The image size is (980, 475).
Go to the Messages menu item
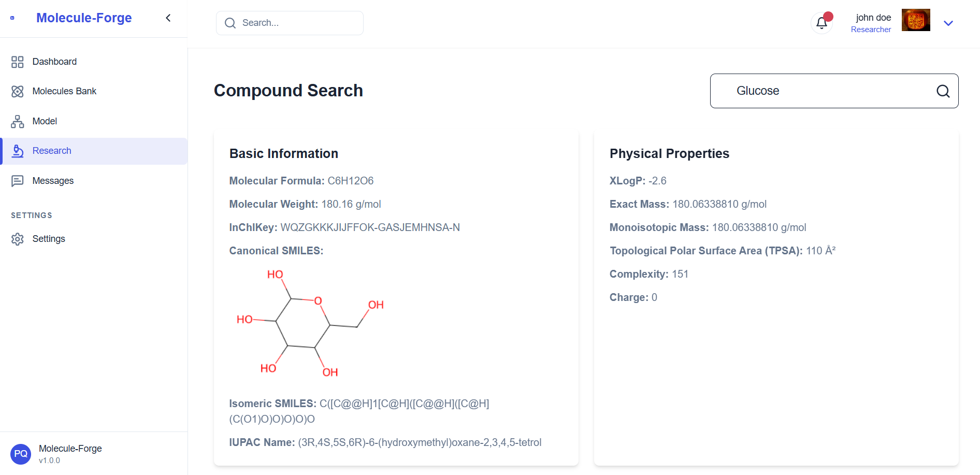53,181
